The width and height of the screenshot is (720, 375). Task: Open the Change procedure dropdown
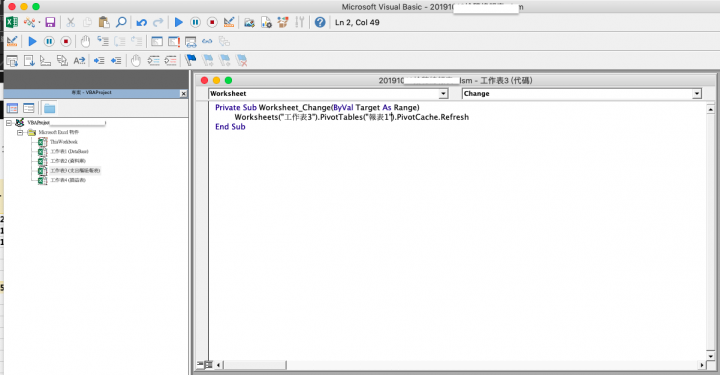[697, 94]
